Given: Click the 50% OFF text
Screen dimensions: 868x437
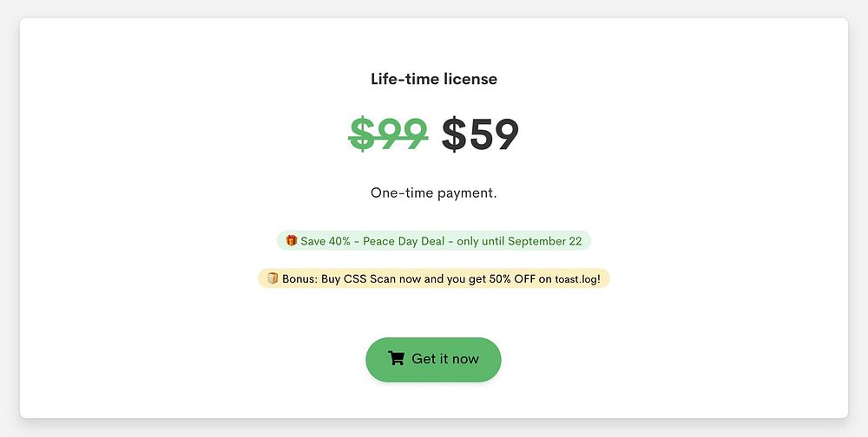Looking at the screenshot, I should click(512, 279).
